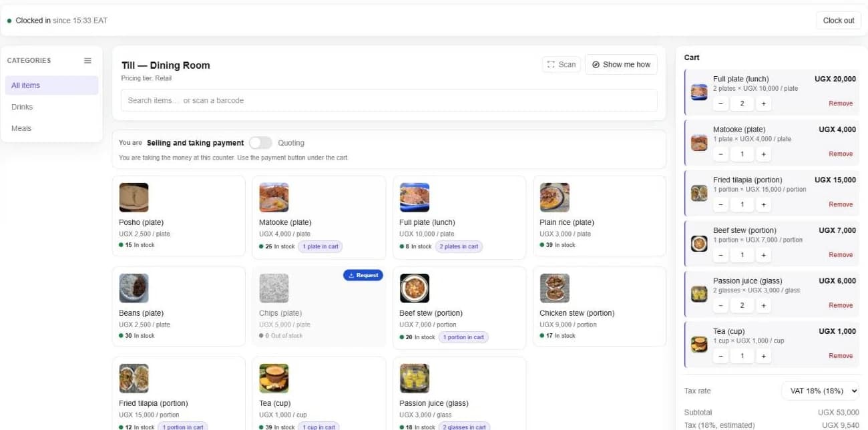The image size is (868, 430).
Task: Click the Beef stew (portion) product image
Action: click(414, 288)
